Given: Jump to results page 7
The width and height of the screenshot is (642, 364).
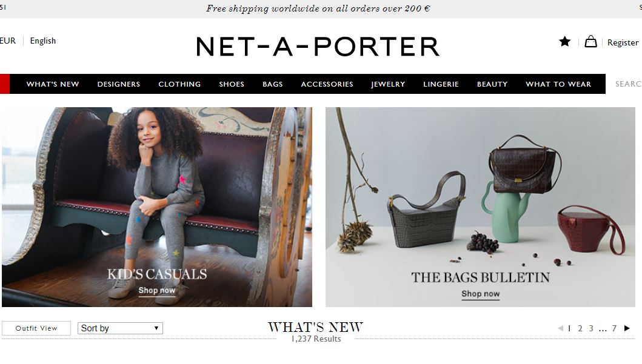Looking at the screenshot, I should click(x=614, y=328).
